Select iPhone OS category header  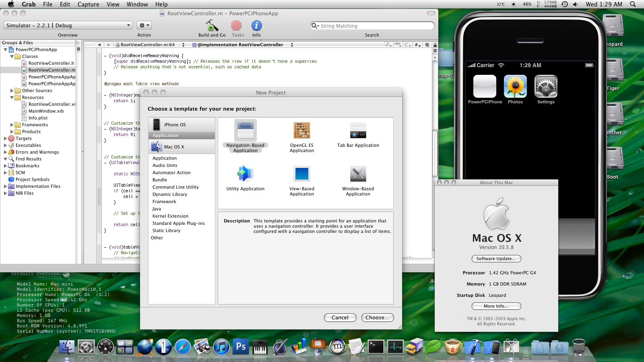(182, 125)
